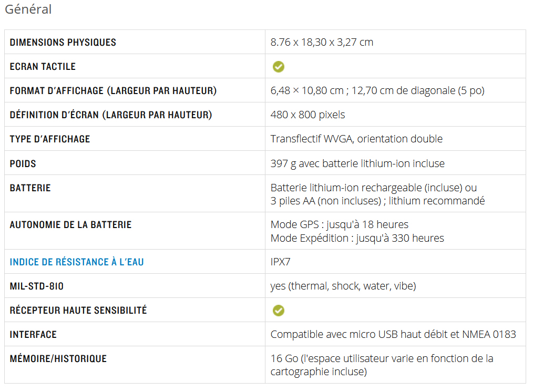Select the Poids row label
Screen dimensions: 533x392
click(x=23, y=164)
